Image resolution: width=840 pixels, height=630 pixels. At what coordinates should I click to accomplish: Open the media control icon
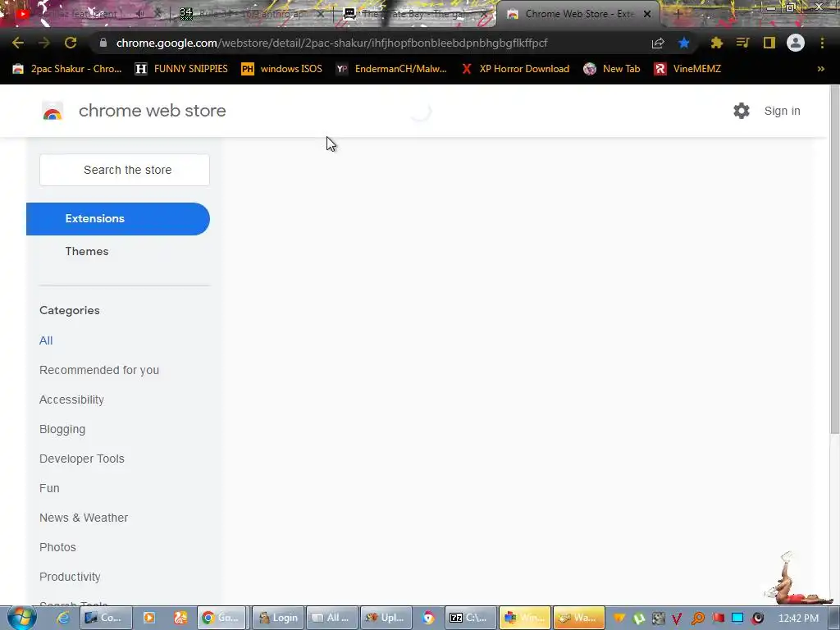coord(743,43)
